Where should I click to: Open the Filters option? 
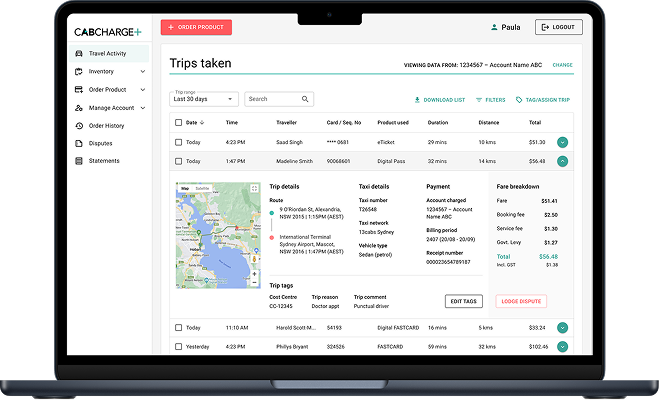pyautogui.click(x=490, y=100)
